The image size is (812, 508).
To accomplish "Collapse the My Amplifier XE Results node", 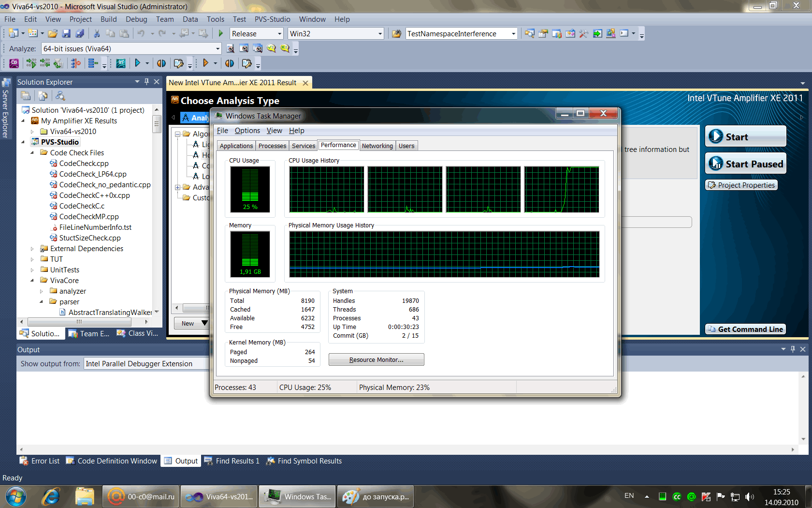I will click(x=23, y=121).
